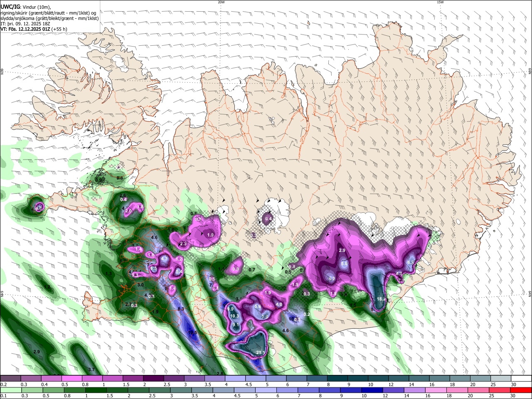The width and height of the screenshot is (532, 399).
Task: Click the 0.2 label in the snow color scale
Action: (3, 384)
